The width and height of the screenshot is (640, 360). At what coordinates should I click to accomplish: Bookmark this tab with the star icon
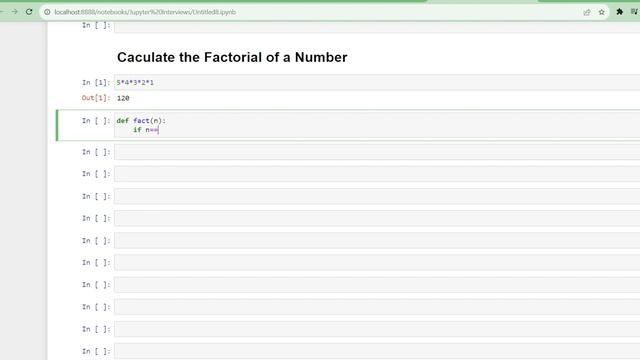602,12
